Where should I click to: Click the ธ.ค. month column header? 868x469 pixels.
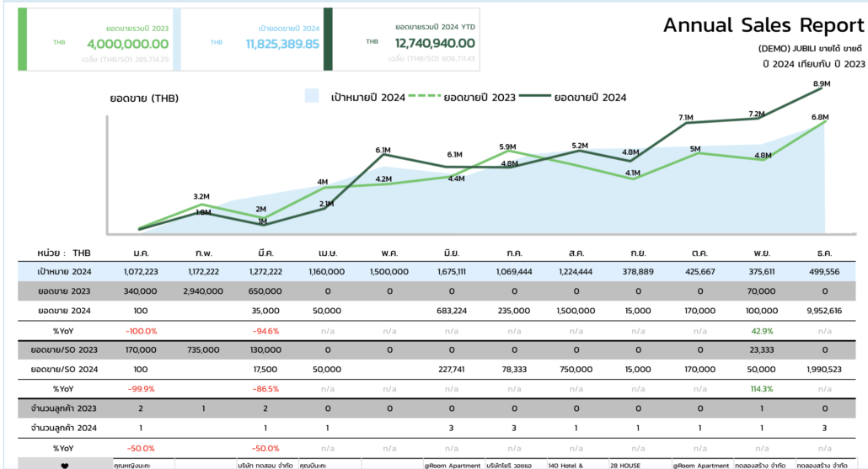coord(824,253)
